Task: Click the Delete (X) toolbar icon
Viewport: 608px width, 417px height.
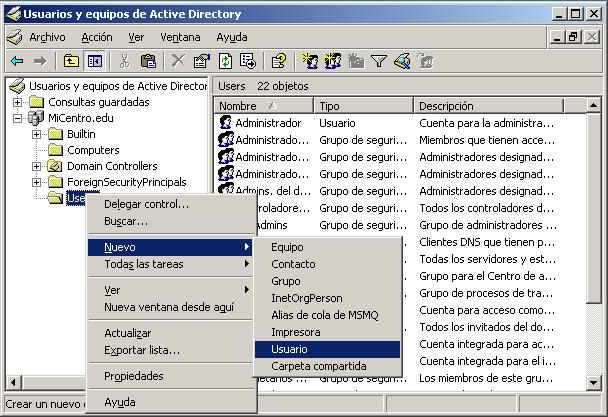Action: pos(178,62)
